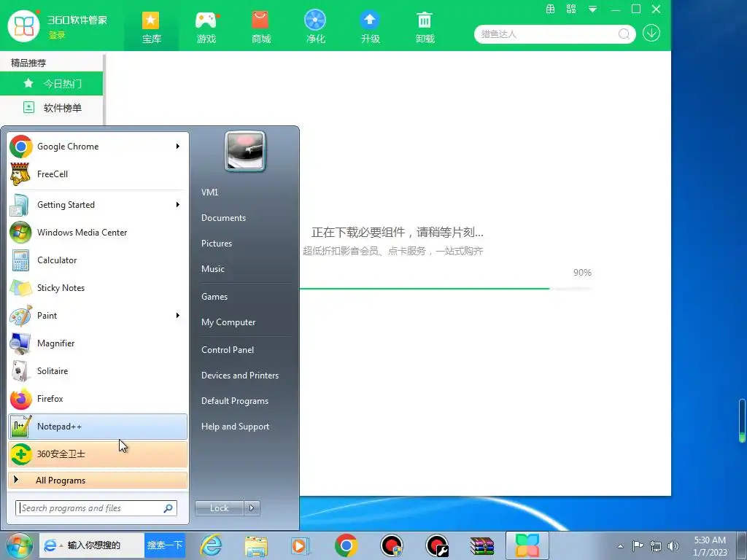Click the QR scan icon in the title bar
Viewport: 747px width, 560px height.
[571, 9]
